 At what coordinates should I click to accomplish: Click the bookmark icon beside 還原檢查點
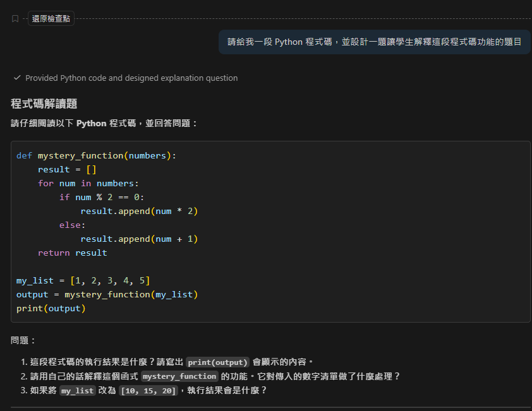coord(15,19)
